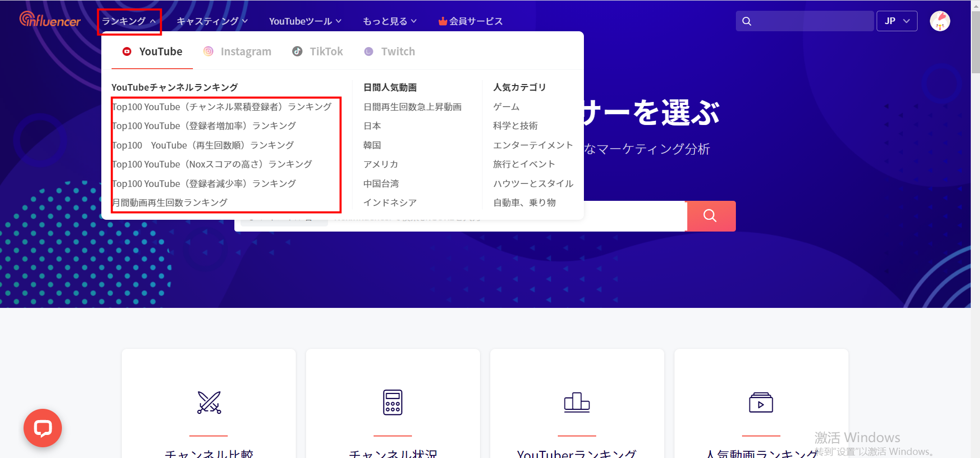Click the header search input field
Viewport: 980px width, 458px height.
click(x=804, y=21)
